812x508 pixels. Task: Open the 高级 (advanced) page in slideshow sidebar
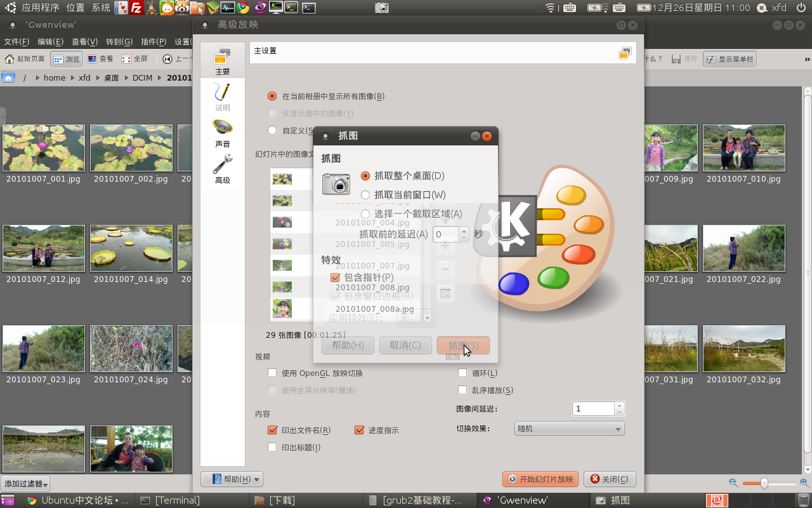point(222,170)
